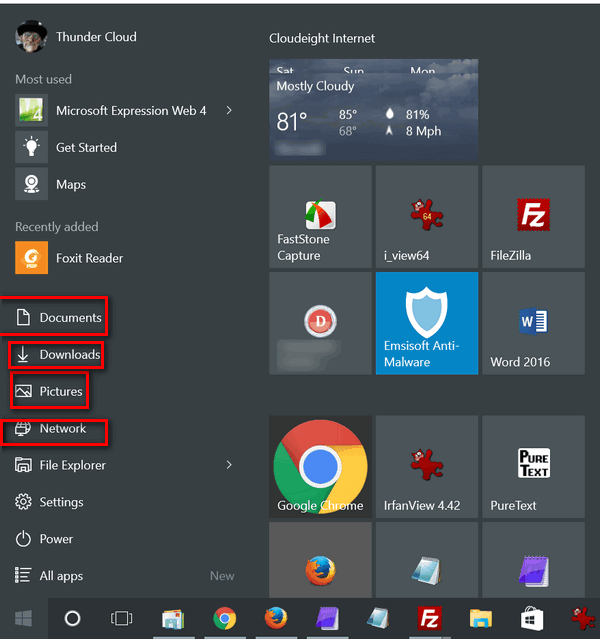Open the mail envelopes icon on taskbar
The height and width of the screenshot is (639, 600).
(174, 618)
